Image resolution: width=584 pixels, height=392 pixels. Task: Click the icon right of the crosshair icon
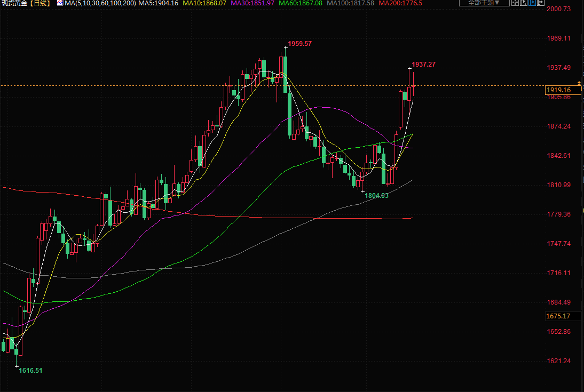(x=524, y=3)
